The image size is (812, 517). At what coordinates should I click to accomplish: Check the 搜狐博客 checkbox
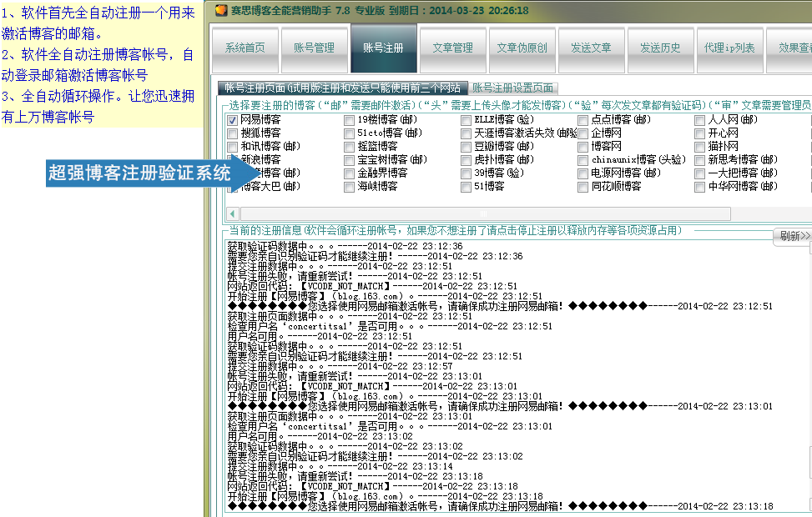click(233, 133)
